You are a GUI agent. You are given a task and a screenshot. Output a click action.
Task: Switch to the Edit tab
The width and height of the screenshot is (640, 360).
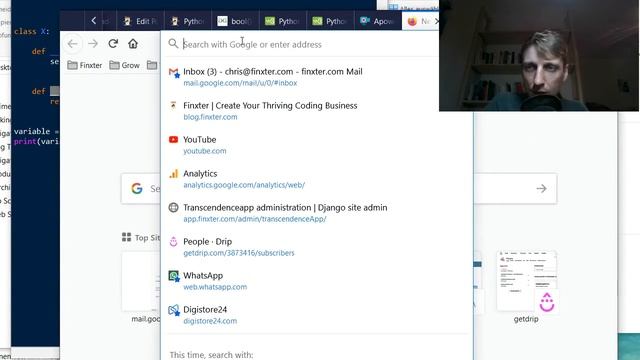pos(140,21)
